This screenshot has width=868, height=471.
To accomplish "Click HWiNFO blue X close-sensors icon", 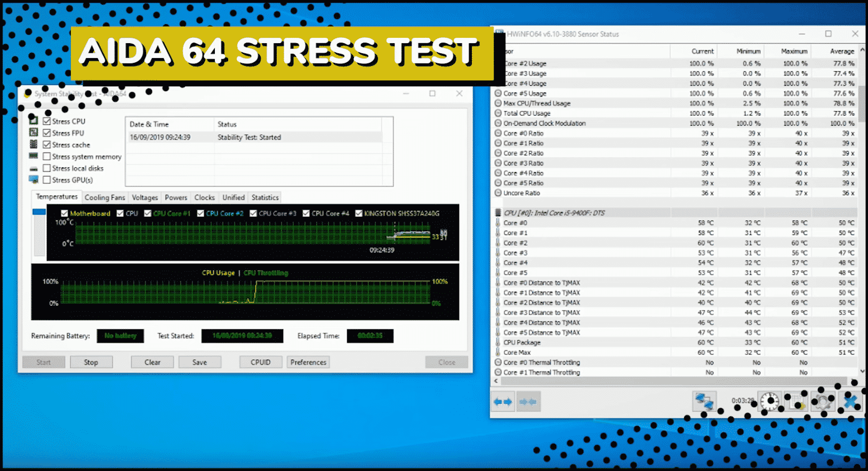I will pyautogui.click(x=850, y=401).
